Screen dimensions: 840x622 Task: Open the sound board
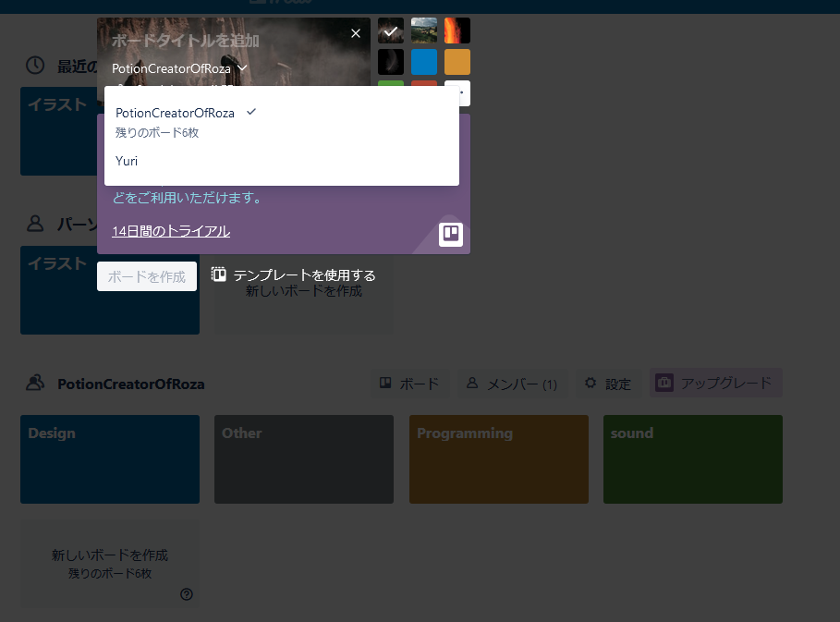pos(693,459)
